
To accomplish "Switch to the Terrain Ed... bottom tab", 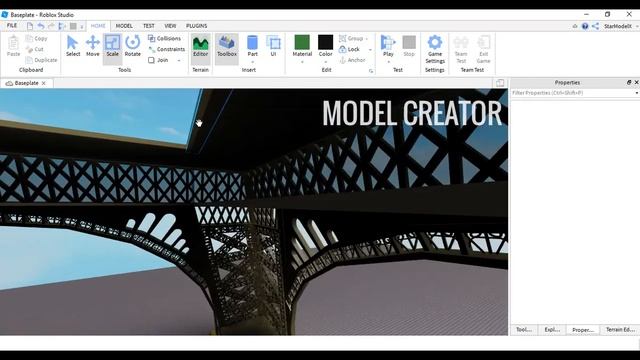I will pyautogui.click(x=620, y=329).
